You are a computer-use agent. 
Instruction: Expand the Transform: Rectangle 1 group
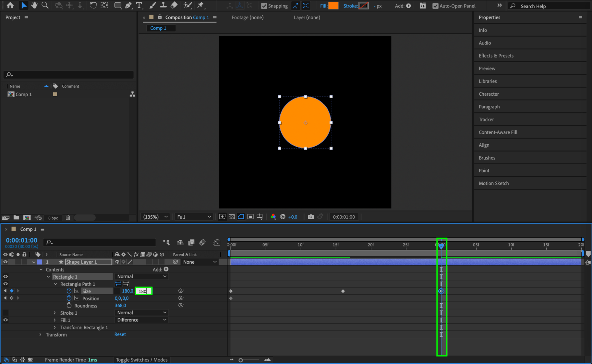point(55,327)
